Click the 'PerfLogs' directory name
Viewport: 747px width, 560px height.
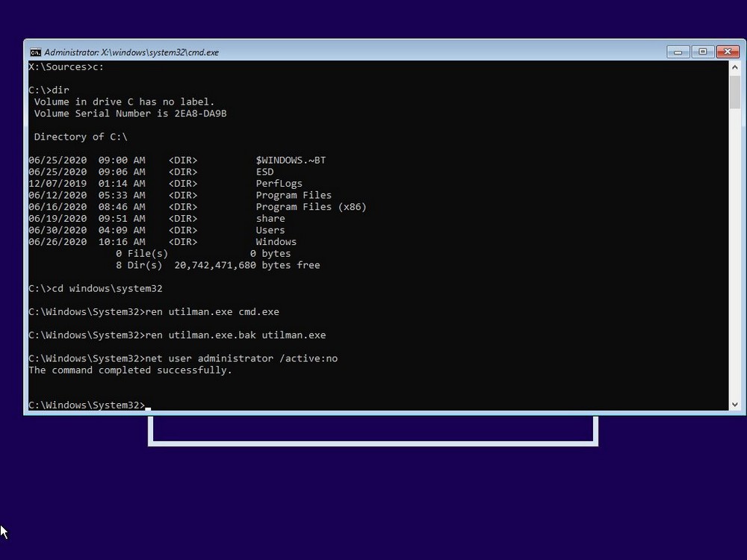(x=279, y=184)
